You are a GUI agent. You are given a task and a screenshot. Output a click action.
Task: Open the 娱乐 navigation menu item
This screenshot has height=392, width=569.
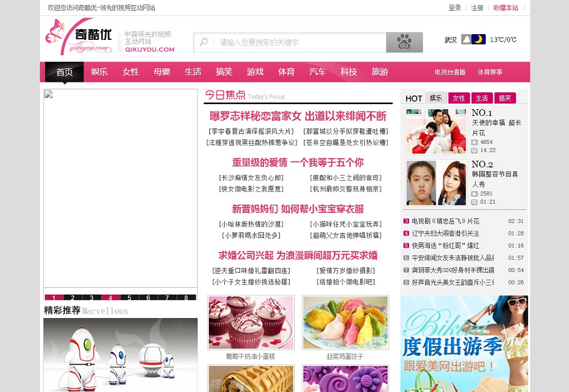[100, 72]
